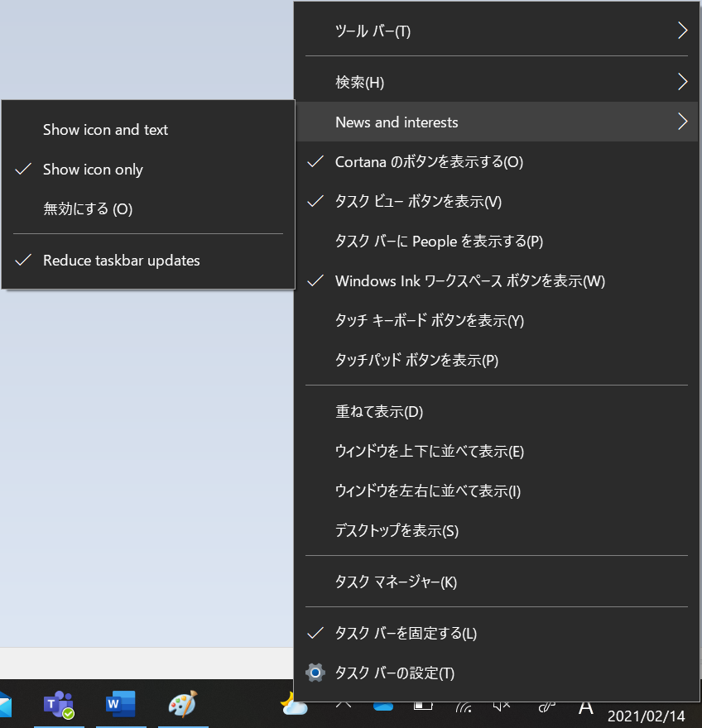Open Microsoft Word from the taskbar
The image size is (702, 728).
121,704
